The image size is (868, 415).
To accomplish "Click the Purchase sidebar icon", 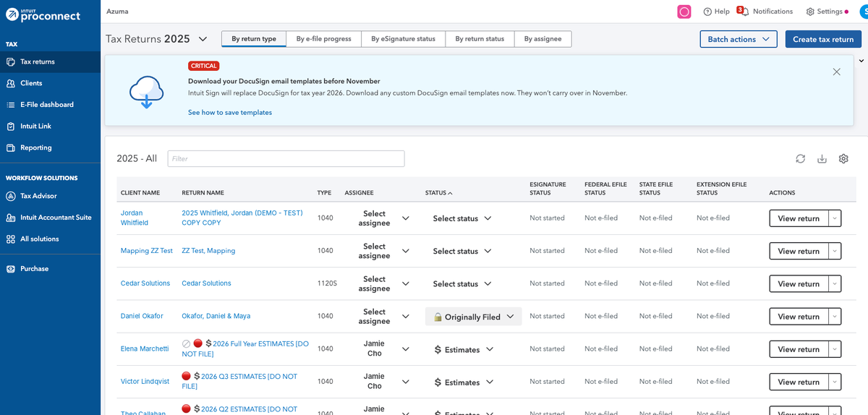I will 11,268.
